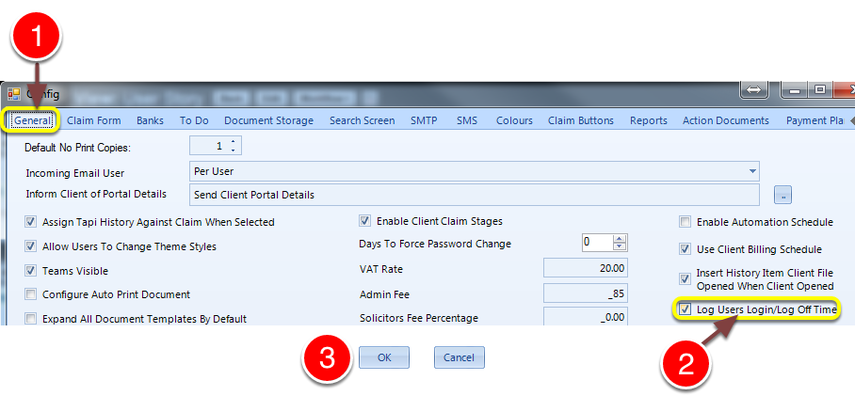This screenshot has width=855, height=396.
Task: Decrement Days To Force Password Change
Action: point(619,247)
